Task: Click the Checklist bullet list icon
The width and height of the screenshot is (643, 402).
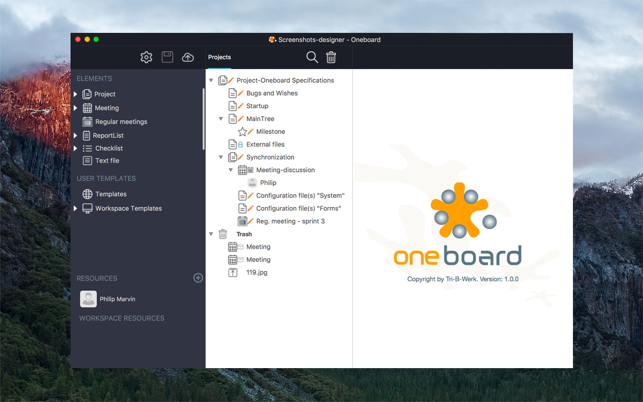Action: pyautogui.click(x=87, y=148)
